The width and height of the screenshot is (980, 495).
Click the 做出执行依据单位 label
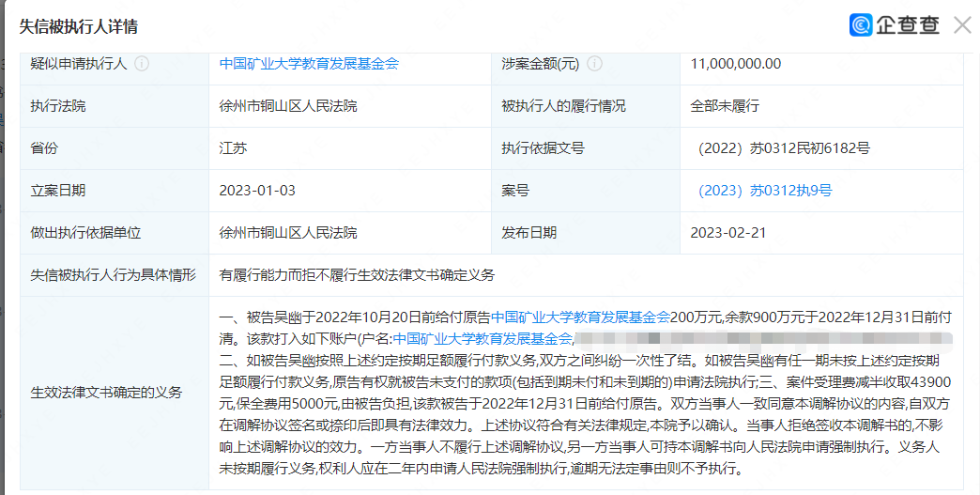tap(85, 233)
